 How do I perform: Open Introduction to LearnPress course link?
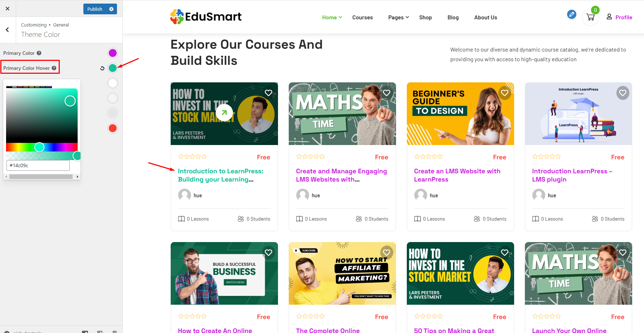point(220,175)
